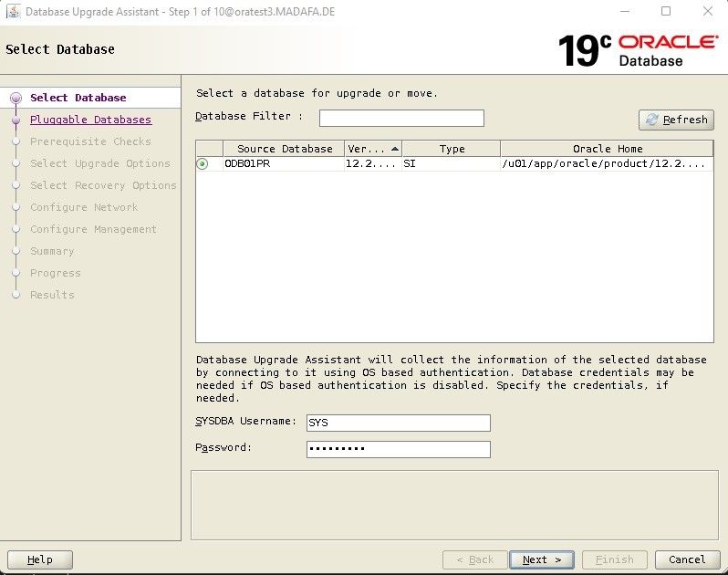Click Configure Management step
728x575 pixels.
[93, 229]
